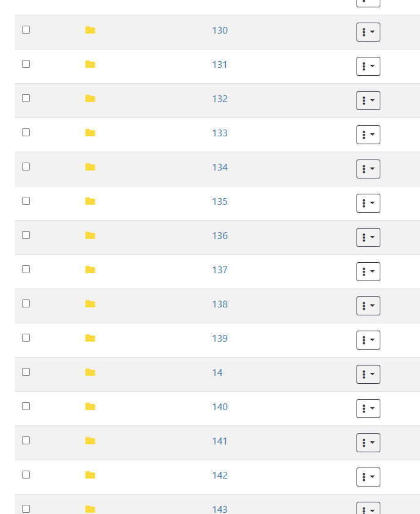The height and width of the screenshot is (514, 420).
Task: Click the folder icon for row 141
Action: coord(90,441)
